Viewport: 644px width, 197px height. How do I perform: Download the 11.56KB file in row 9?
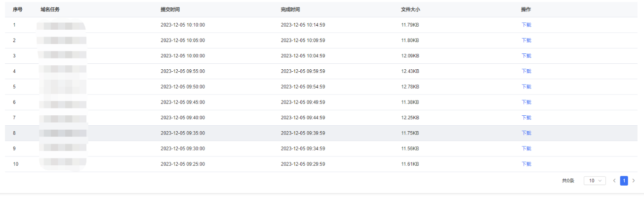tap(526, 148)
